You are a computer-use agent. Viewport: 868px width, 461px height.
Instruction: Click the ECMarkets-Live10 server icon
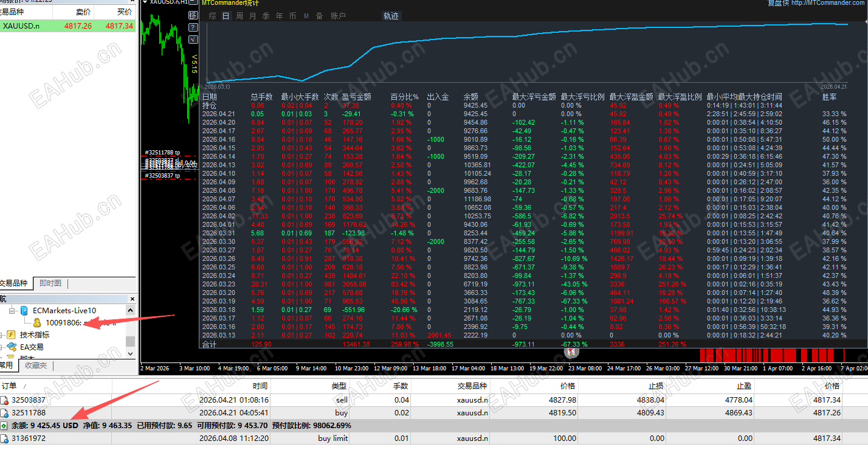click(24, 311)
